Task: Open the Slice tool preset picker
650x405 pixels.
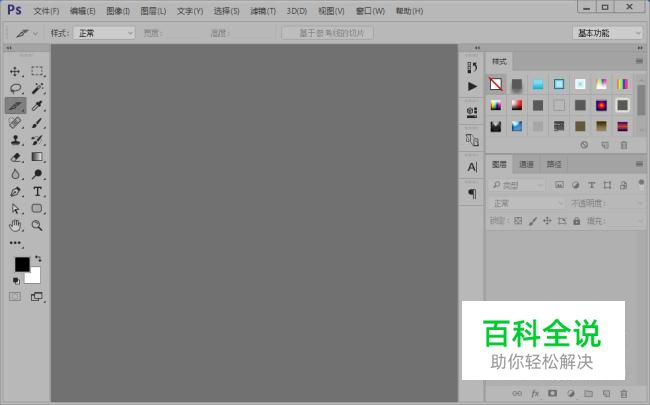Action: [27, 33]
